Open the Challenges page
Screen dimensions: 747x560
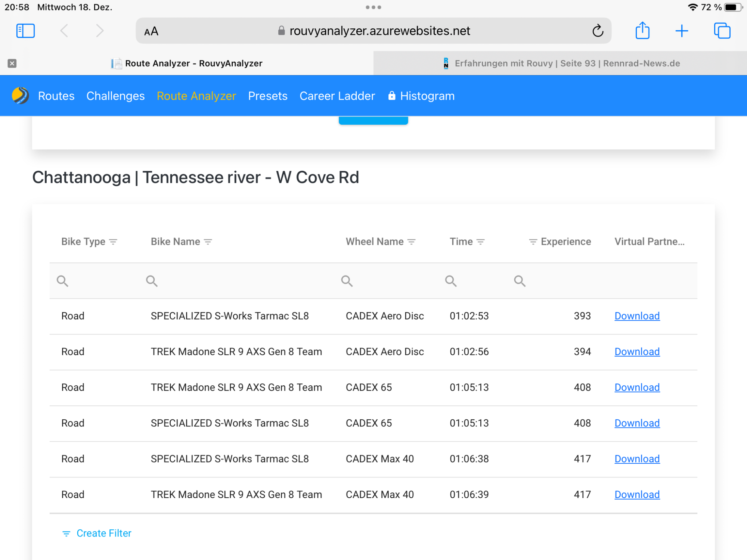click(x=115, y=96)
